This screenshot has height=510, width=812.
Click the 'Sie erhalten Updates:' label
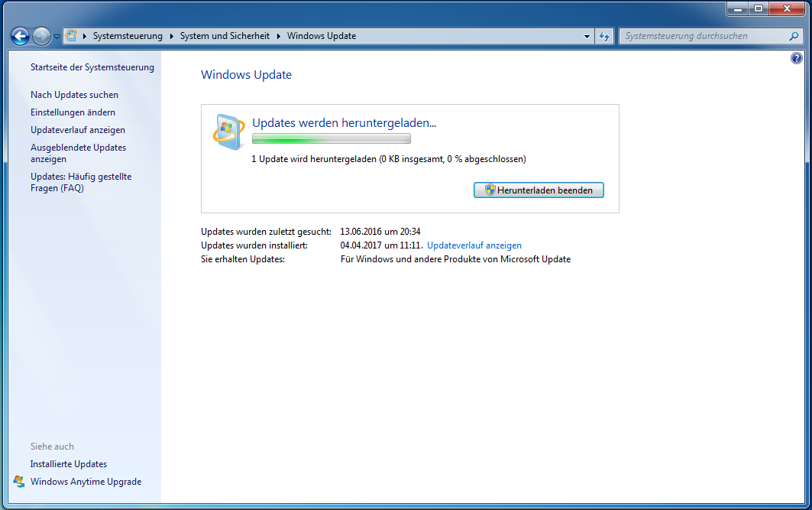click(243, 259)
